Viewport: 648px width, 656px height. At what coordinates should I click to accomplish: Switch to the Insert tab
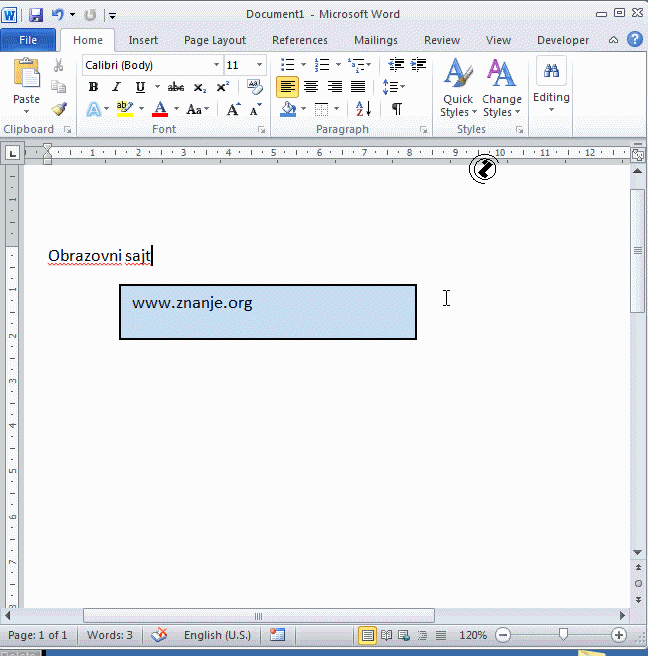(x=143, y=40)
